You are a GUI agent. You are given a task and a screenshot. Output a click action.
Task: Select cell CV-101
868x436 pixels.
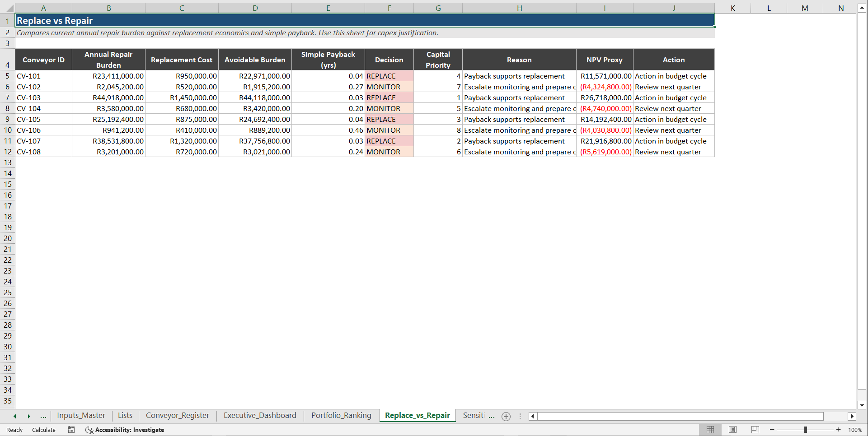tap(43, 76)
